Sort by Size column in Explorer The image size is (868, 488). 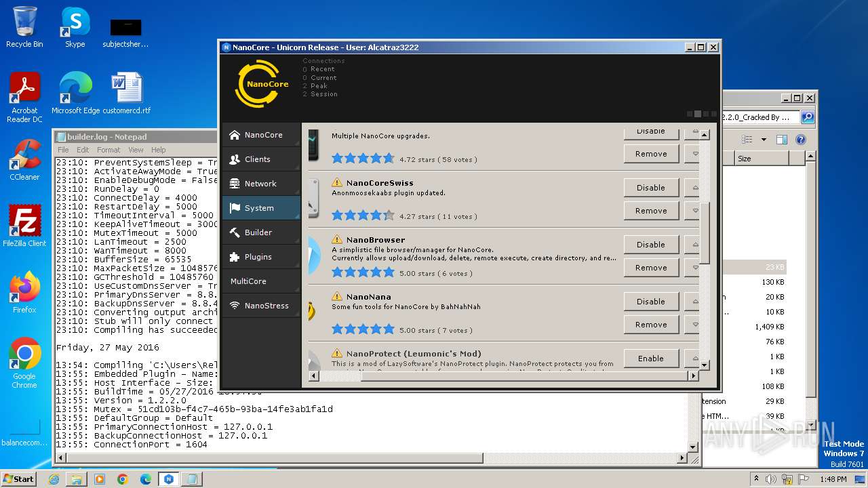[x=762, y=159]
